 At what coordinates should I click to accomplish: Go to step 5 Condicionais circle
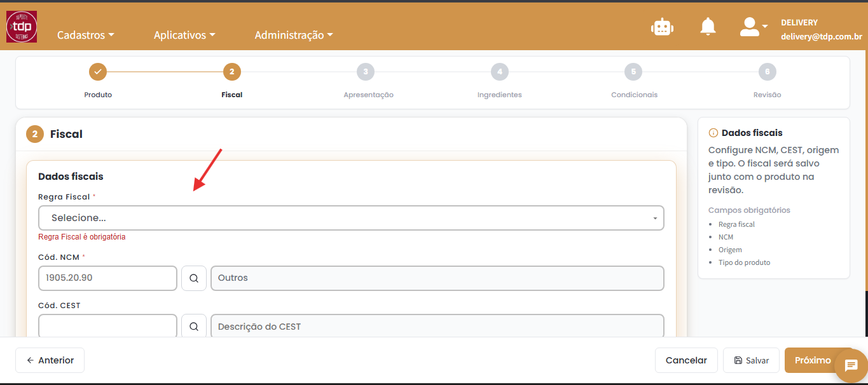pos(633,72)
